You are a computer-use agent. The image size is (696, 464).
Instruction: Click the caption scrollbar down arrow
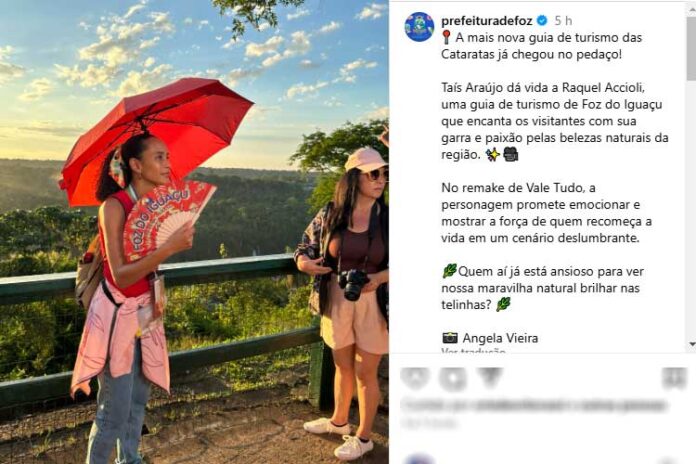click(x=692, y=344)
